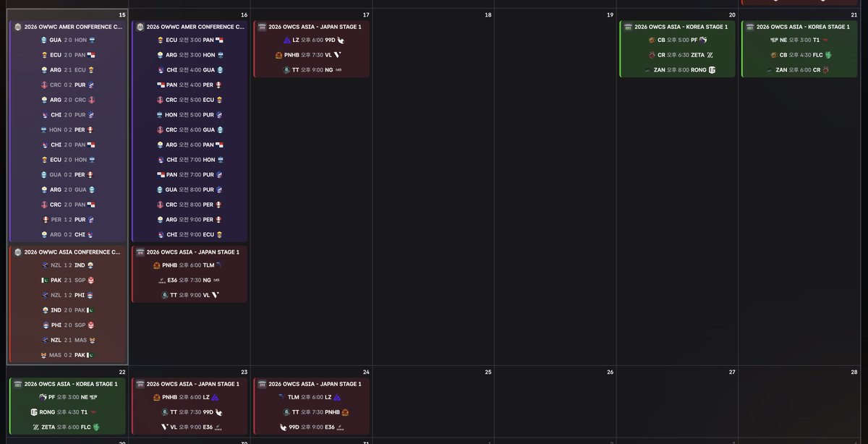Screen dimensions: 868x444
Task: Select the NZL 1-2 IND match entry
Action: [x=67, y=265]
